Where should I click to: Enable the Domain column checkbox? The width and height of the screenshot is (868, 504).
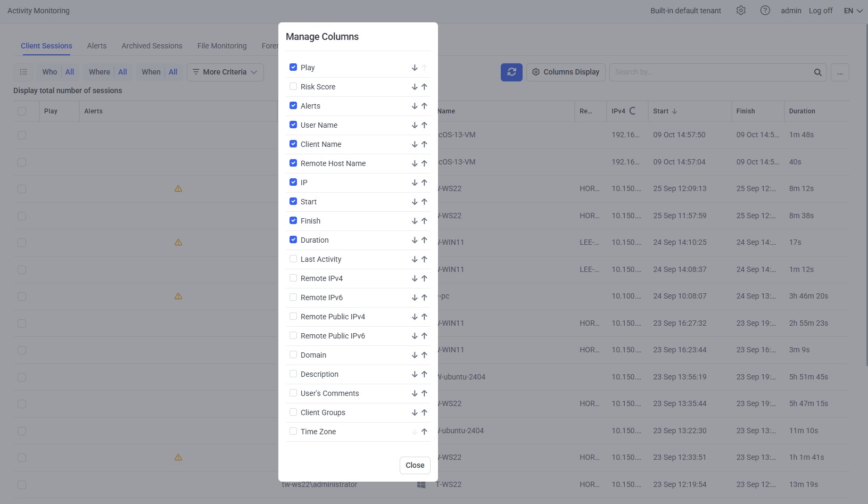(293, 355)
